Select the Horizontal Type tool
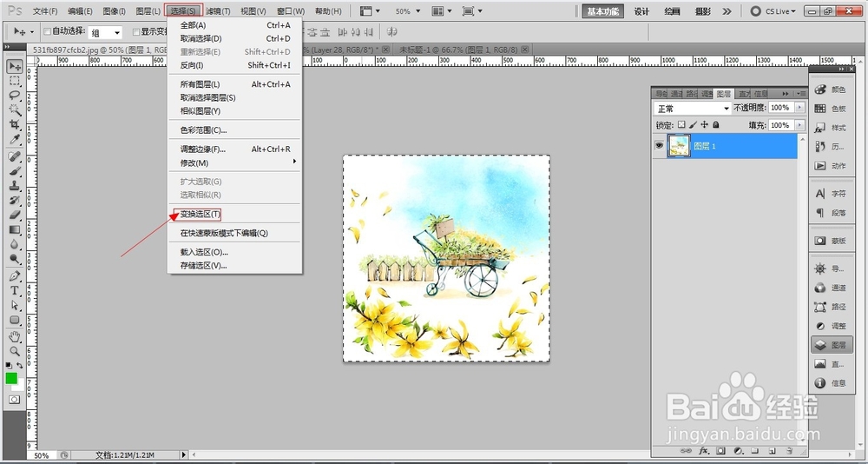This screenshot has height=464, width=868. [x=15, y=290]
